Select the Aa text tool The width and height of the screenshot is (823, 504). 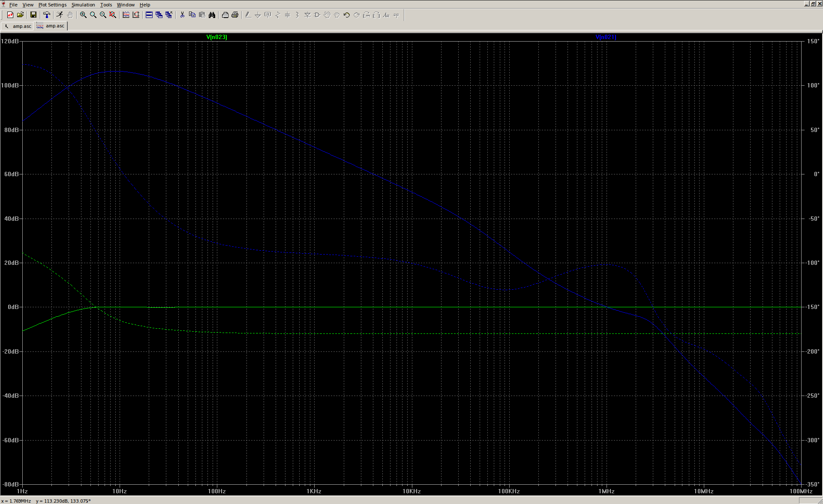[386, 15]
